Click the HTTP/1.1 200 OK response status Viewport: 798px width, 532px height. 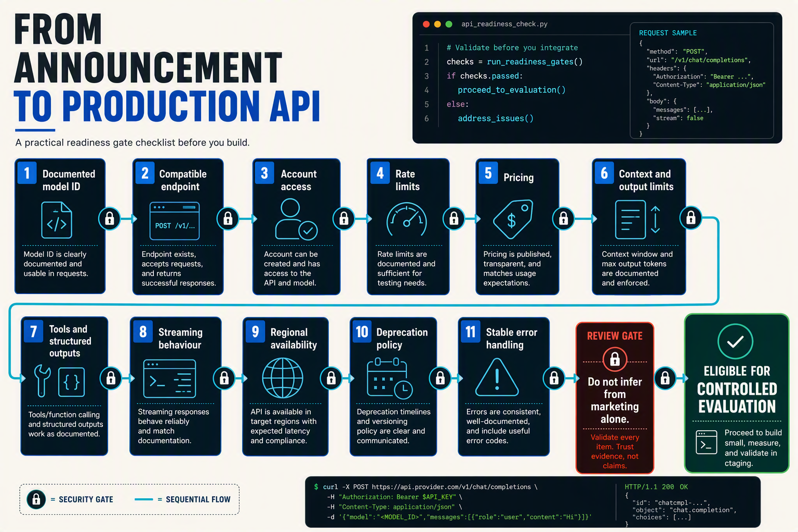(656, 487)
